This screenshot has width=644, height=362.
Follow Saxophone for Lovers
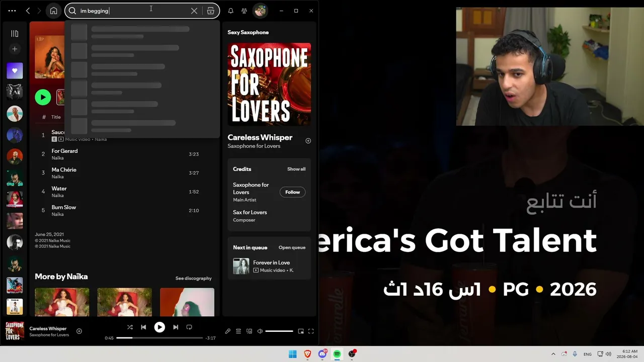point(292,192)
